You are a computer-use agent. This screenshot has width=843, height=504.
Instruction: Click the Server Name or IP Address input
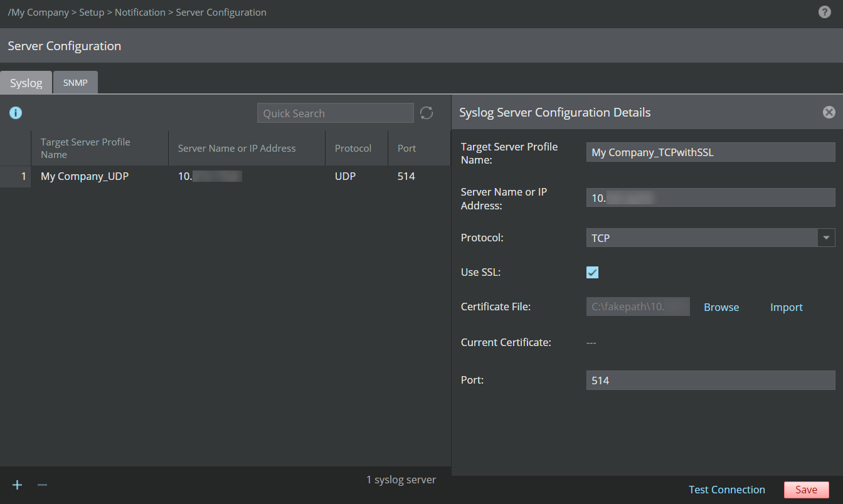pos(711,198)
